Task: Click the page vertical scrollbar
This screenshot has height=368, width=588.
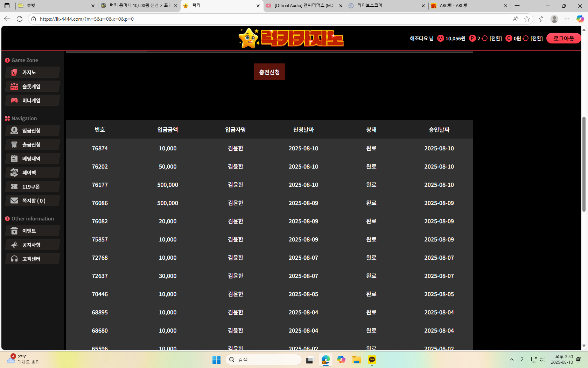Action: [x=583, y=165]
